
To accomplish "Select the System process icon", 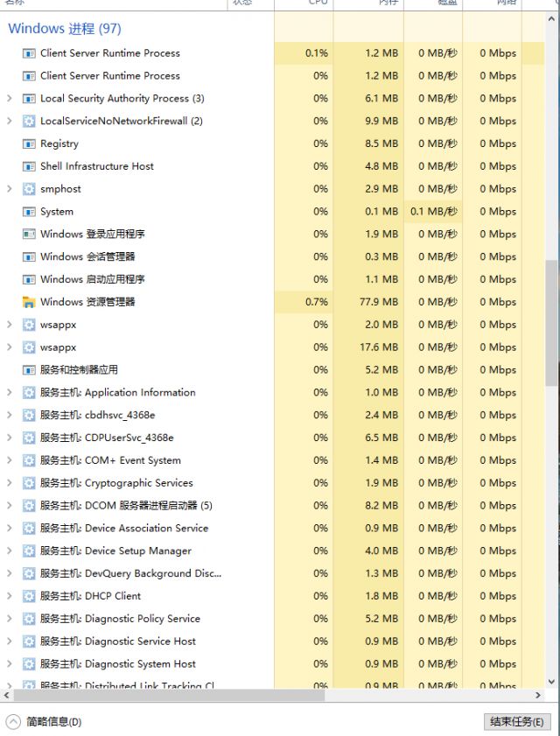I will tap(29, 212).
